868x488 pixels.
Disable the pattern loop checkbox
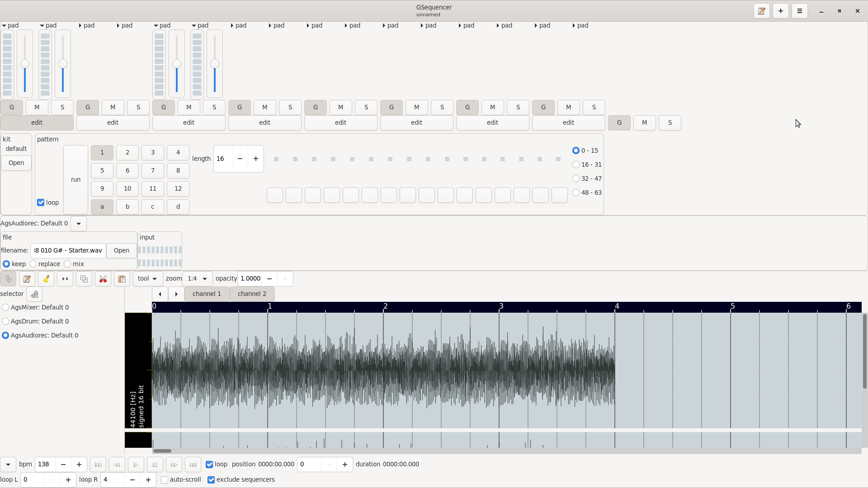point(41,202)
